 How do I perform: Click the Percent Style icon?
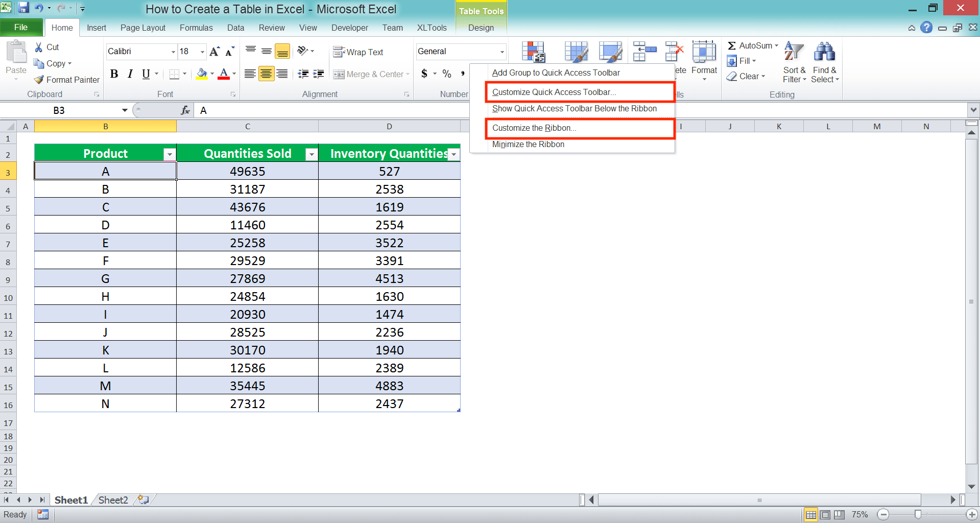(447, 74)
